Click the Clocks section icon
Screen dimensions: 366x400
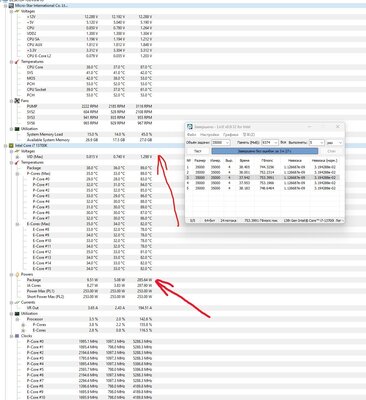point(17,336)
